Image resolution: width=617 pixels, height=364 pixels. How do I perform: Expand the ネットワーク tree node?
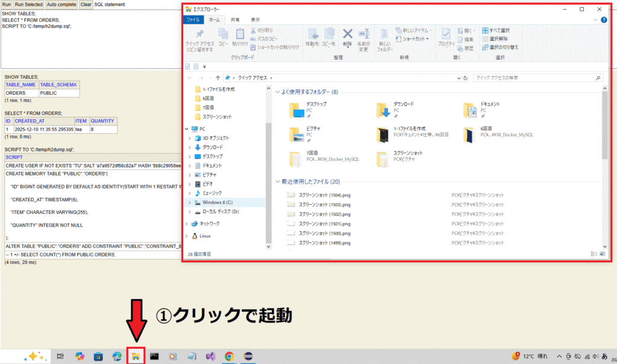click(187, 224)
